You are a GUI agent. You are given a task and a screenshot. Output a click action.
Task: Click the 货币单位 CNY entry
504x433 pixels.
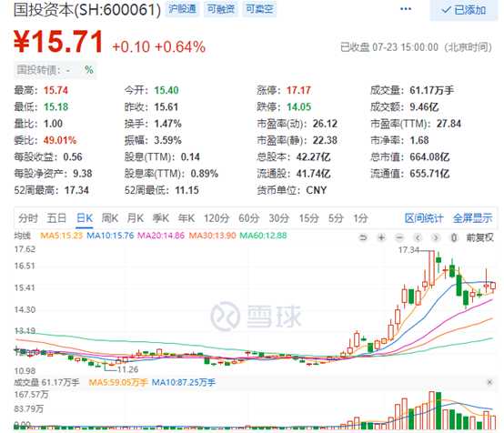click(x=292, y=190)
